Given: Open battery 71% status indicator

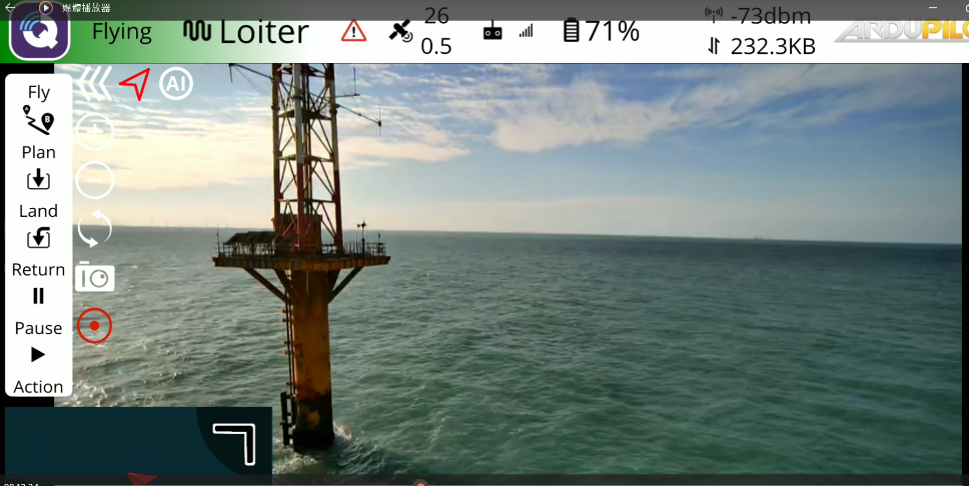Looking at the screenshot, I should coord(601,31).
